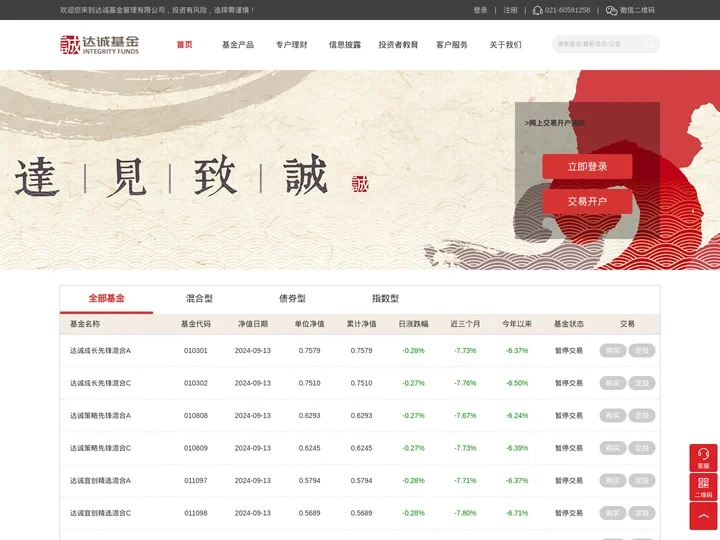720x540 pixels.
Task: Click the -7.80% three-month value
Action: [465, 513]
